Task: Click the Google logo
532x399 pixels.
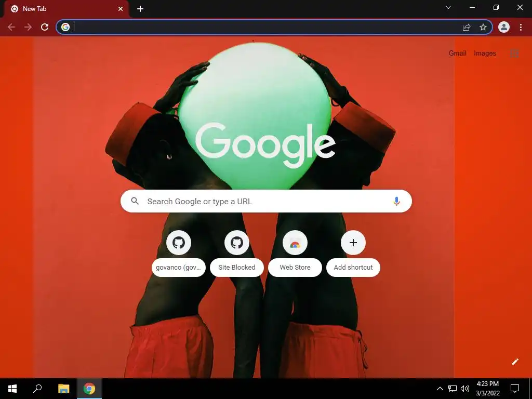Action: (265, 145)
